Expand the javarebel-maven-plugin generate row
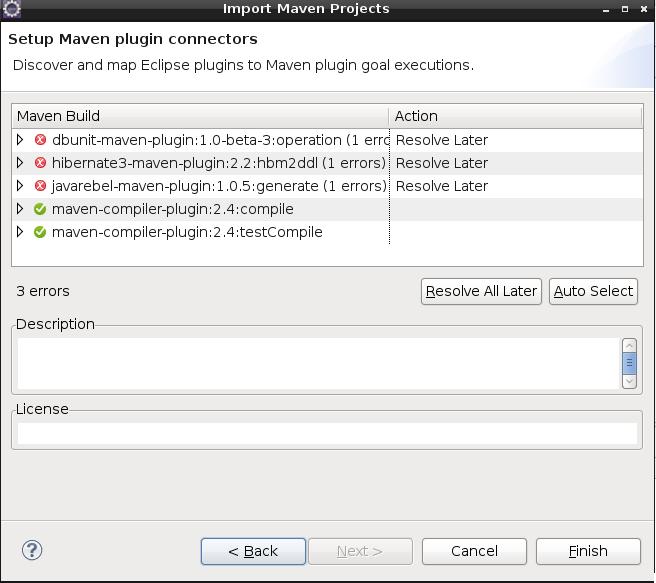 [x=21, y=186]
